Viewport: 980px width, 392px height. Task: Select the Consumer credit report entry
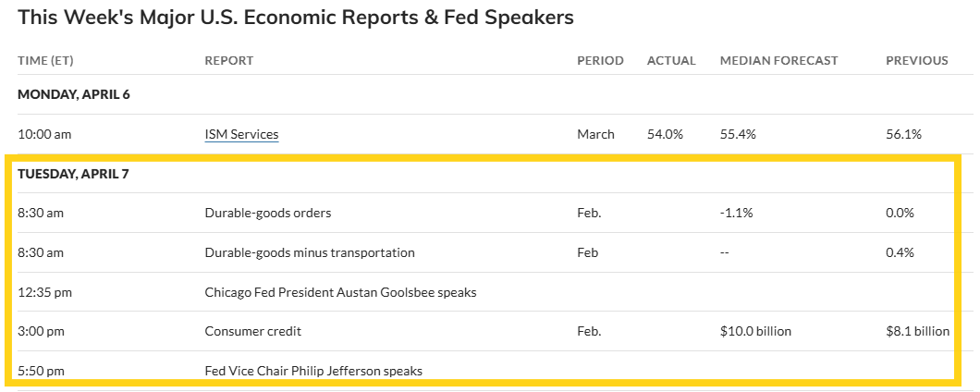(x=253, y=331)
